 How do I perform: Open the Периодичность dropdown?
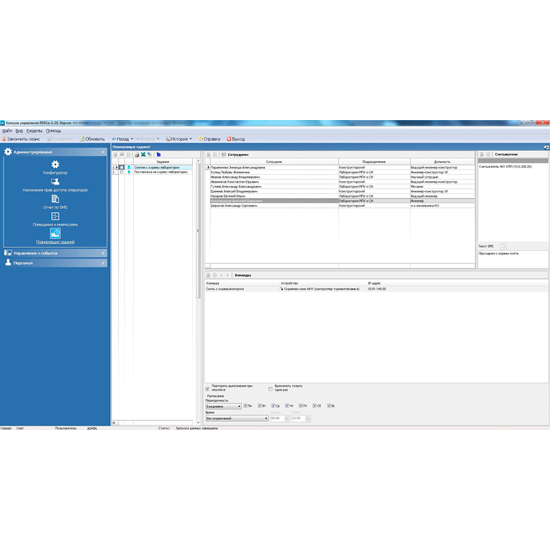point(223,406)
